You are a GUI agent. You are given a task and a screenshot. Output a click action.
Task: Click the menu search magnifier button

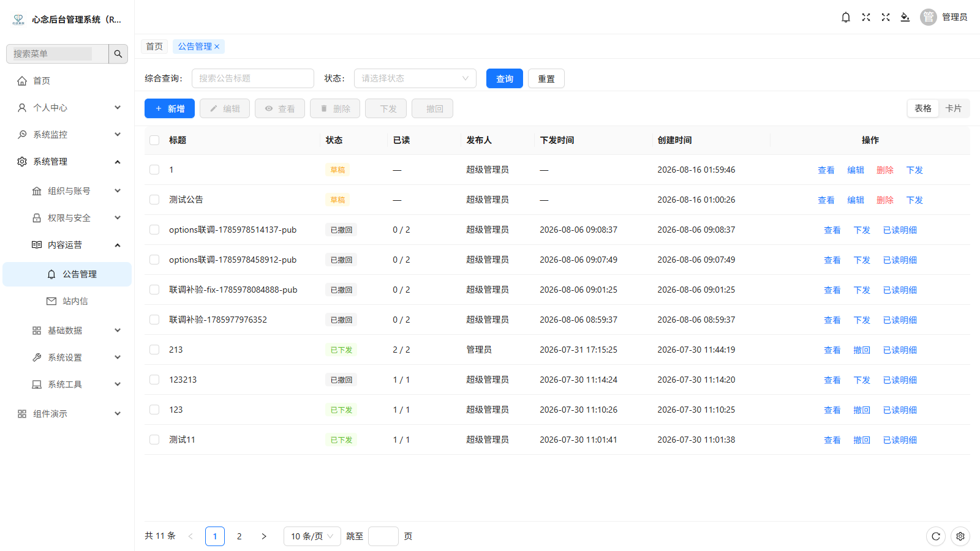click(118, 54)
